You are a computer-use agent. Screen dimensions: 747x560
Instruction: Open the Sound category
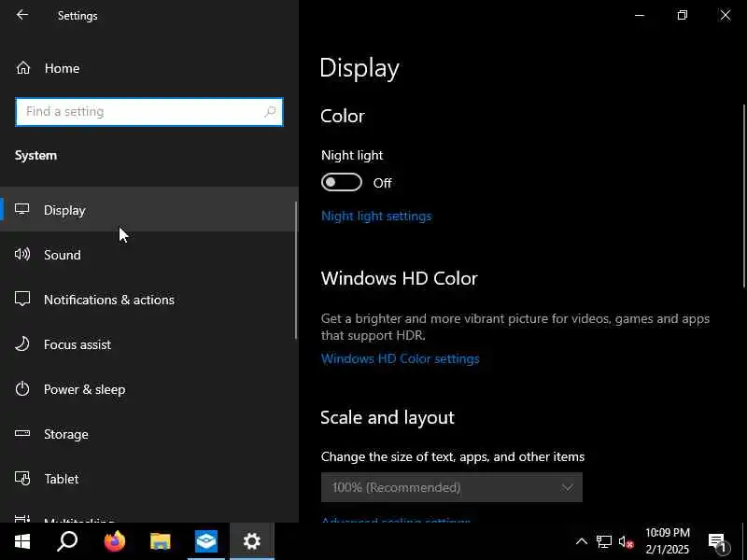pos(148,254)
